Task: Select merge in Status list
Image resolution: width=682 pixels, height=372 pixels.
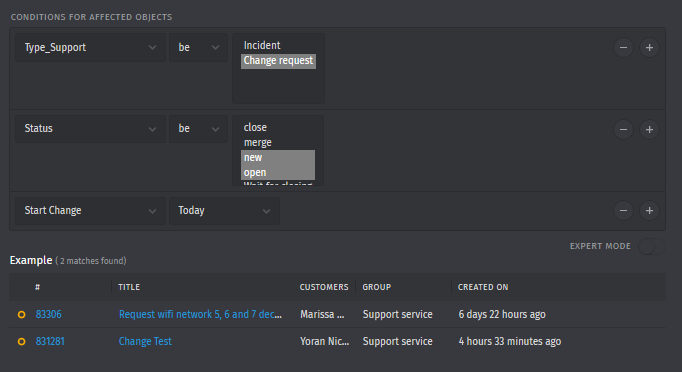Action: (277, 143)
